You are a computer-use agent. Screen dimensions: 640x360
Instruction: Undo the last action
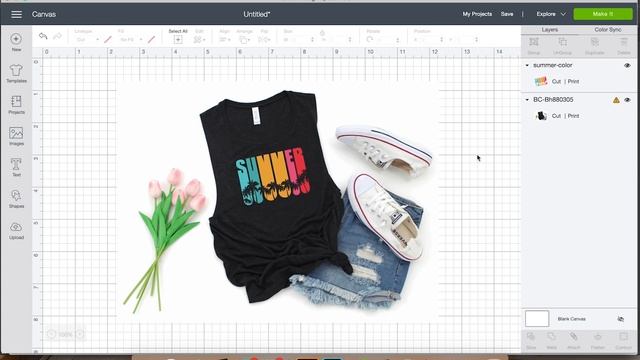point(43,36)
